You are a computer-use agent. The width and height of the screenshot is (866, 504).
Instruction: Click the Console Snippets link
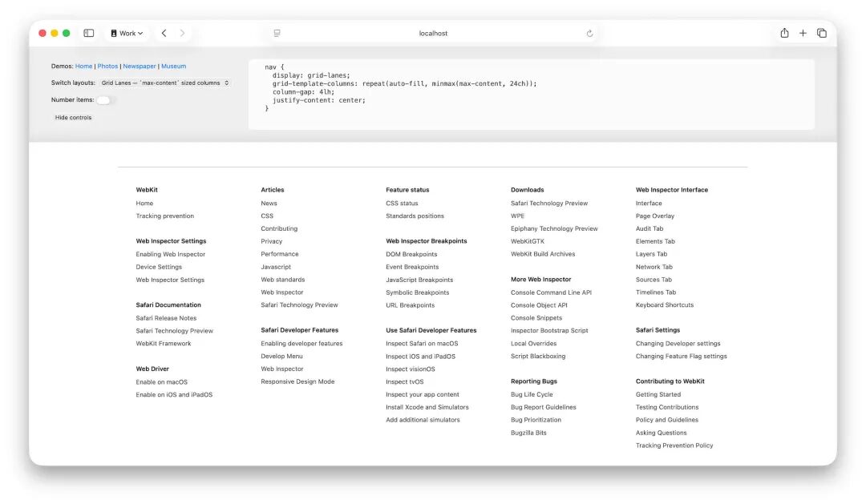point(536,318)
